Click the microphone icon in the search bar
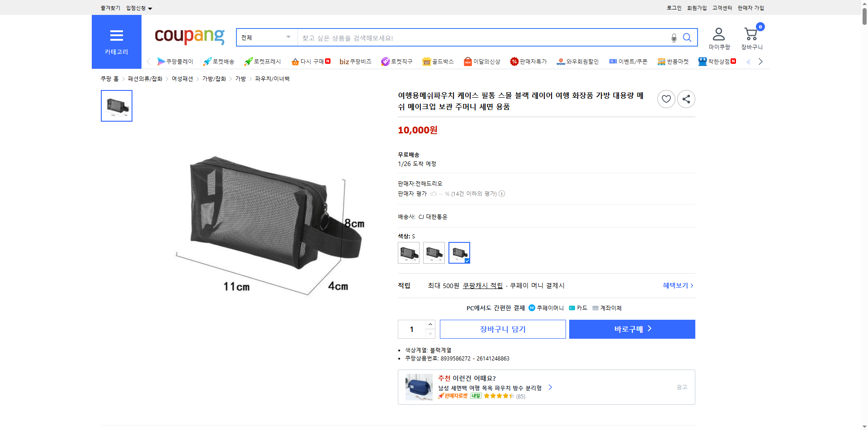The height and width of the screenshot is (431, 868). [673, 38]
